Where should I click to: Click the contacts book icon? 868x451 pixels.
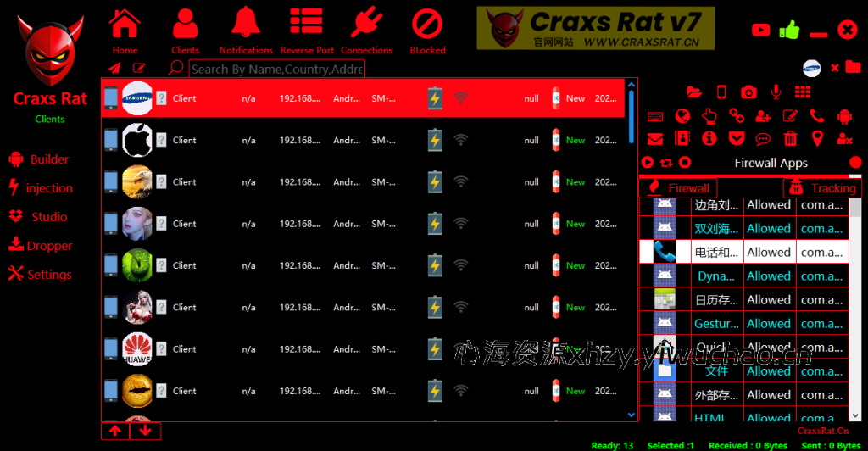(682, 138)
